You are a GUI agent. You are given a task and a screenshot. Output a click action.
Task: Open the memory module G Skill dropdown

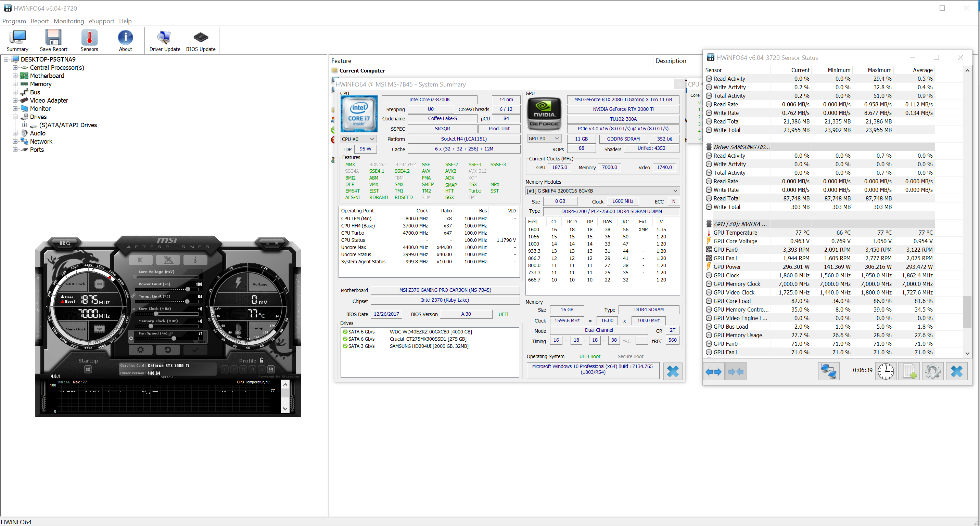pyautogui.click(x=602, y=191)
